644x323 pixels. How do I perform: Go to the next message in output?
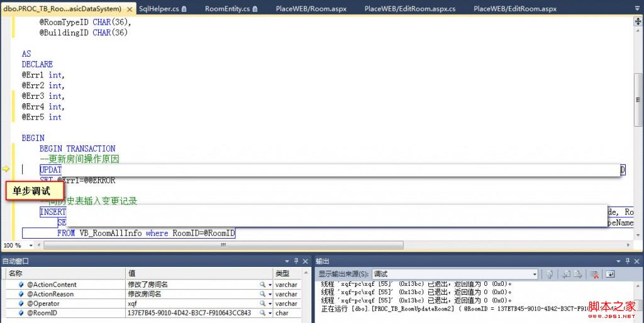click(577, 274)
